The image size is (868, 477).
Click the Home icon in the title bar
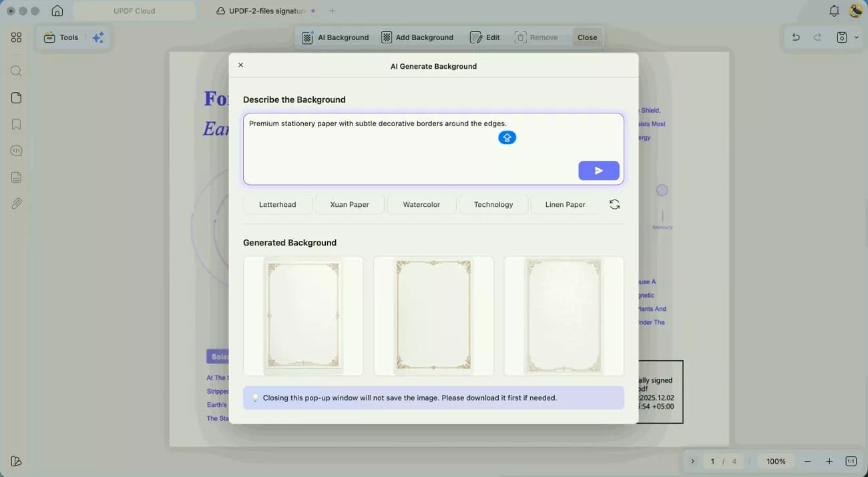[x=57, y=11]
